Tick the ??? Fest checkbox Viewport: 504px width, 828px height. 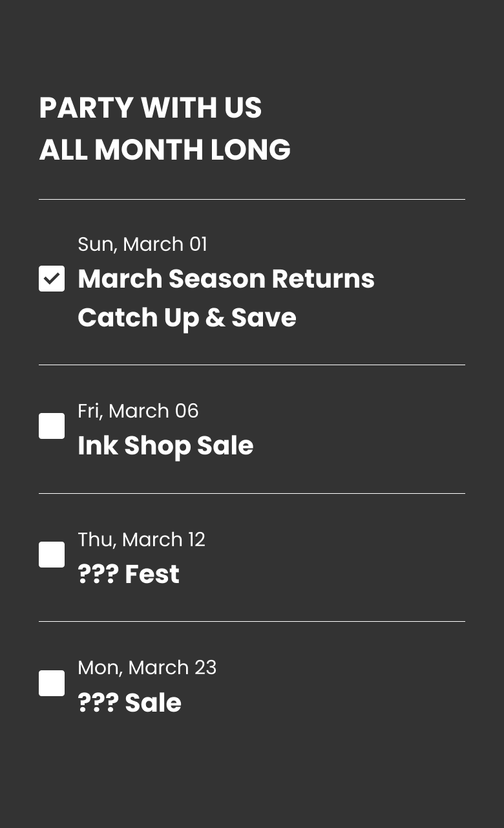pos(52,555)
